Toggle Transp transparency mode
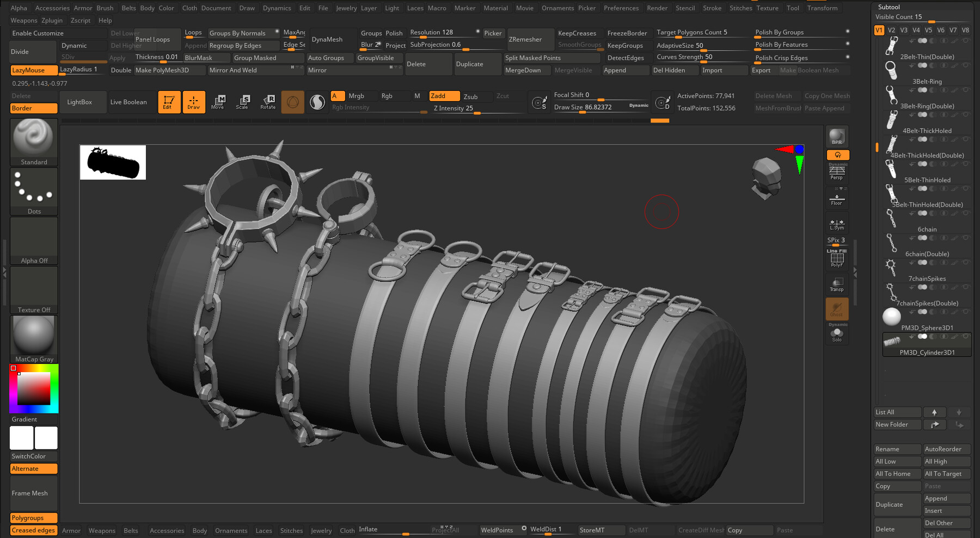The height and width of the screenshot is (538, 980). 837,285
